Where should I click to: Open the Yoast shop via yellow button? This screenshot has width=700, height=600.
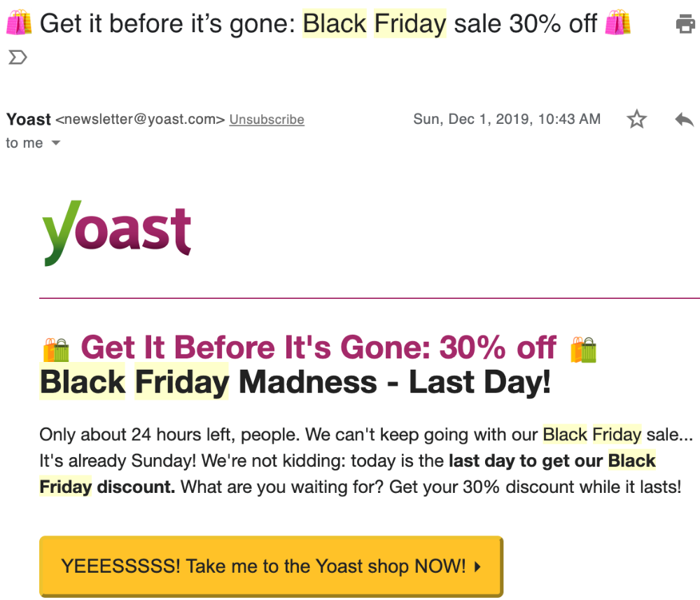[271, 566]
